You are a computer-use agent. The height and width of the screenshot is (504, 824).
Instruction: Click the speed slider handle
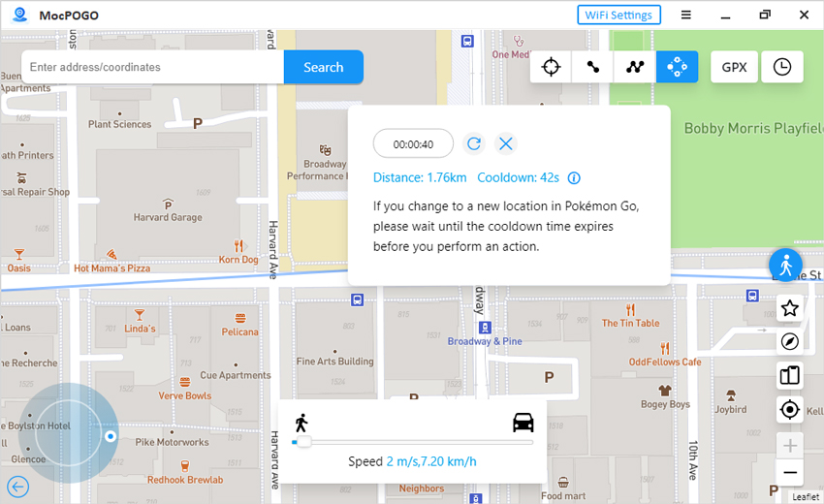click(x=303, y=441)
